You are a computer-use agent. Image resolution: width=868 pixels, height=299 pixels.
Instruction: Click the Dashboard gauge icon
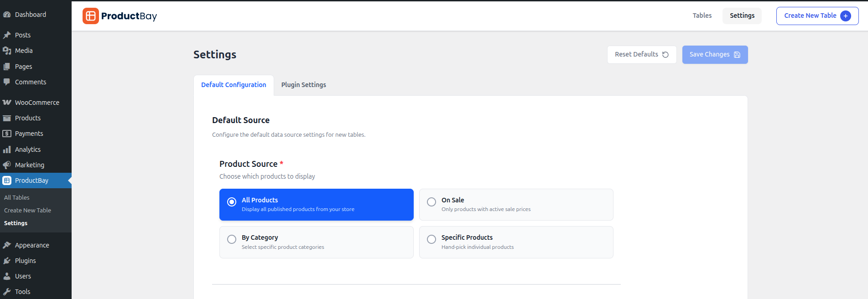(7, 15)
